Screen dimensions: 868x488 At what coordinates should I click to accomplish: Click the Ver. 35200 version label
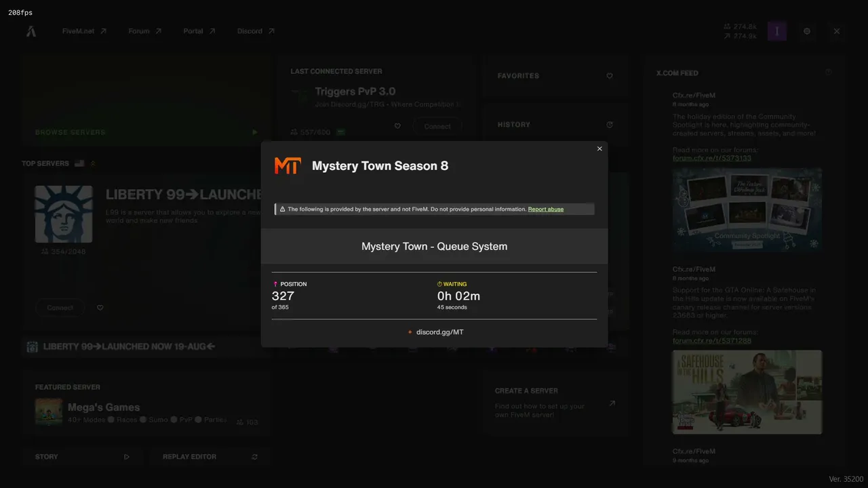pyautogui.click(x=846, y=479)
